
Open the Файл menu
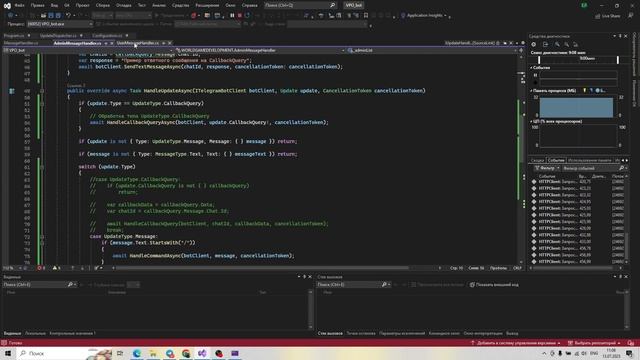coord(19,5)
